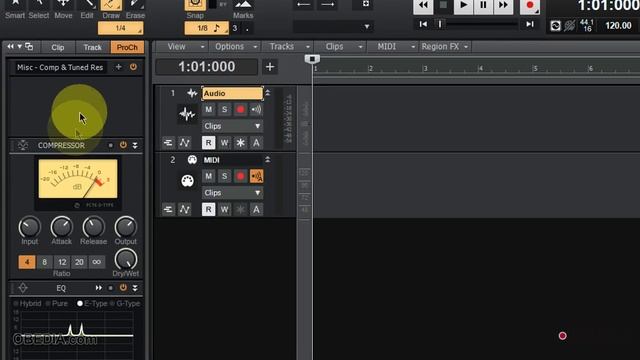Select the Select tool
640x360 pixels.
coord(39,9)
